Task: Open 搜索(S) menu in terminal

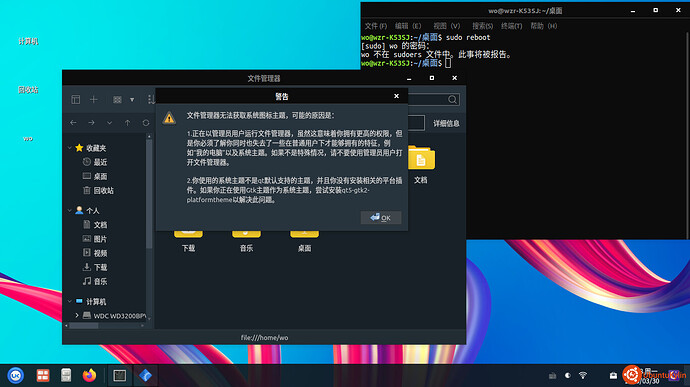Action: coord(482,26)
